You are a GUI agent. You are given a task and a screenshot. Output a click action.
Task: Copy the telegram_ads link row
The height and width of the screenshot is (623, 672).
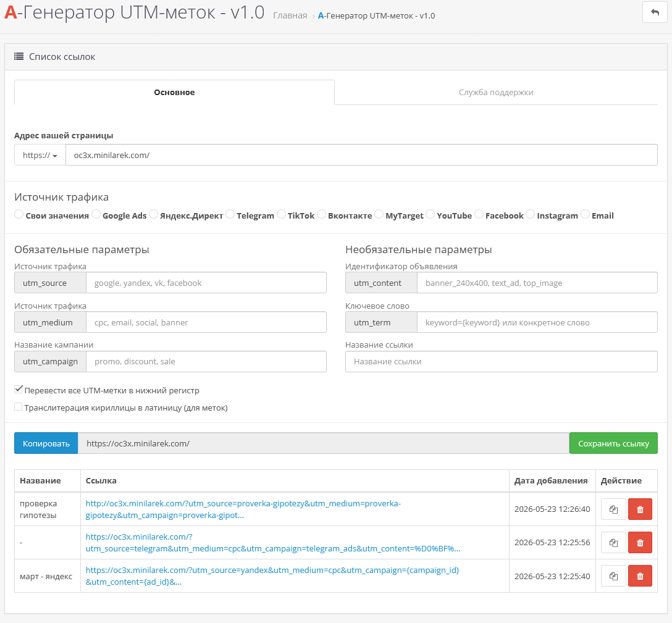click(x=613, y=543)
